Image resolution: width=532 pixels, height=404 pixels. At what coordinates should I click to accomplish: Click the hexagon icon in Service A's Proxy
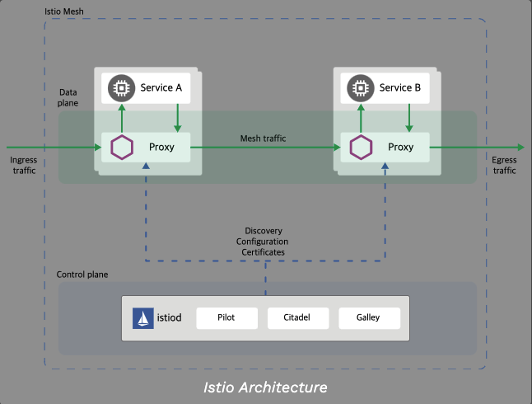coord(122,148)
